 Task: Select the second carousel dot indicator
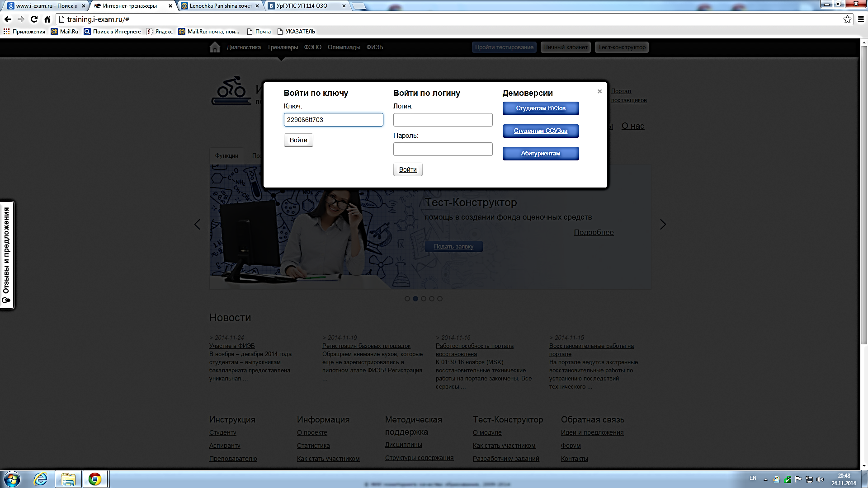[x=415, y=299]
